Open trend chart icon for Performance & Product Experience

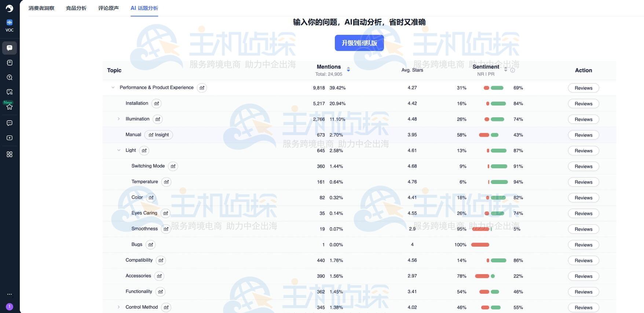tap(202, 88)
